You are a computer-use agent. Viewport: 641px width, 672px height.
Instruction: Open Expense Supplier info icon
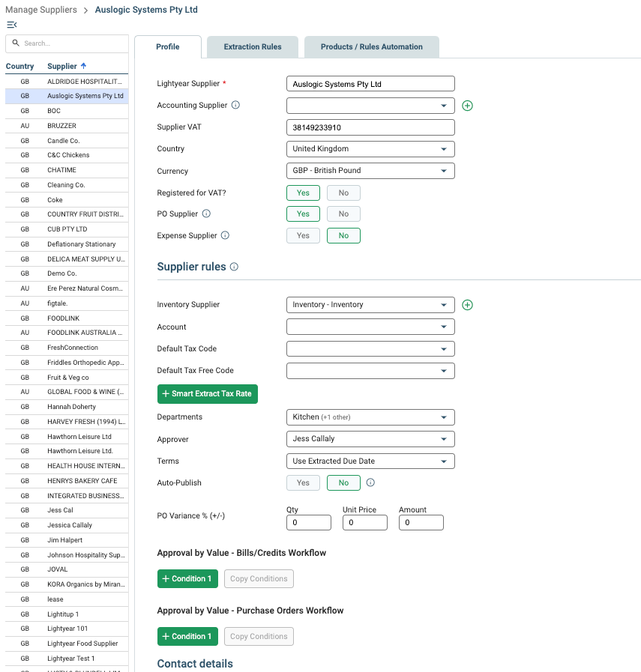pos(225,235)
